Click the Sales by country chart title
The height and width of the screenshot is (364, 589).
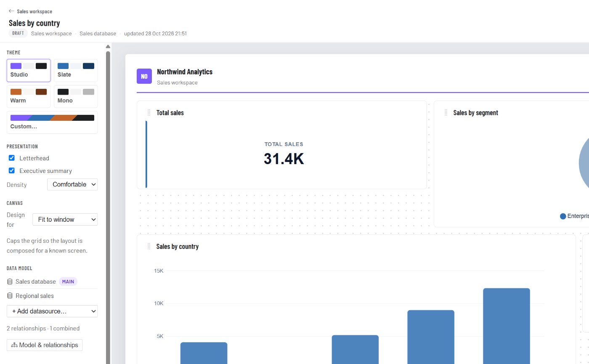point(178,247)
